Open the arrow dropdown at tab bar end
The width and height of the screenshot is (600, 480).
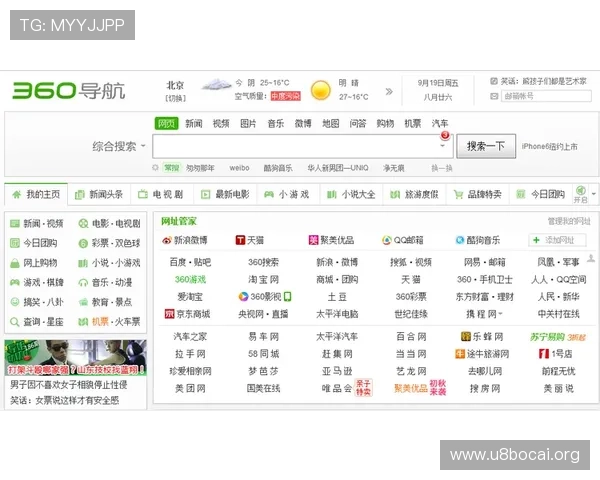593,194
